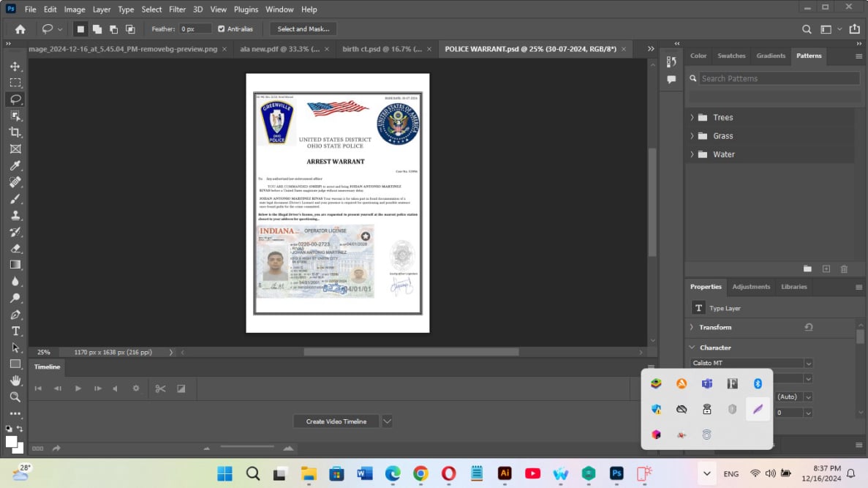Select the Brush tool
This screenshot has height=488, width=868.
(x=15, y=199)
